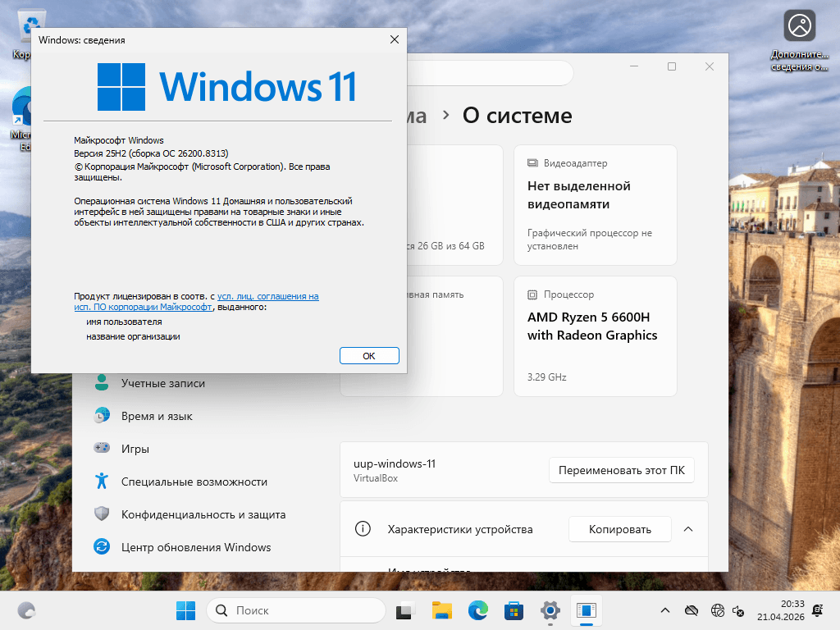Click the Переименовать этот ПК button
This screenshot has height=630, width=840.
tap(621, 469)
